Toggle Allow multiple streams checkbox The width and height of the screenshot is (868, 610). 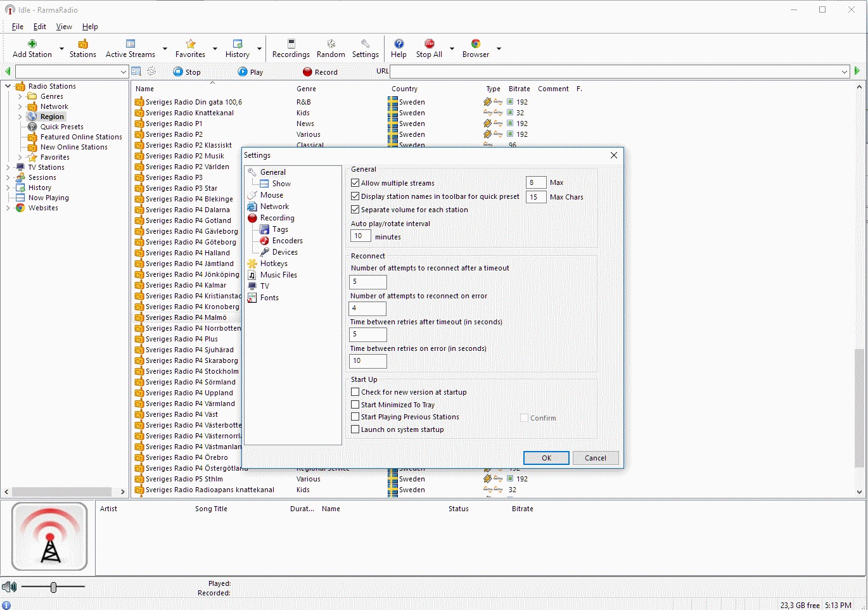pos(355,183)
